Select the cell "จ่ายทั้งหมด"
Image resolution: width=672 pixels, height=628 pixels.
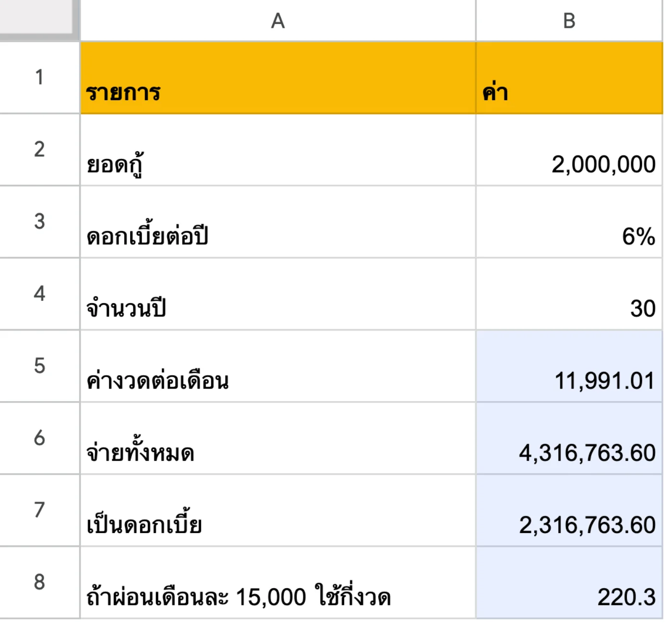(x=278, y=438)
